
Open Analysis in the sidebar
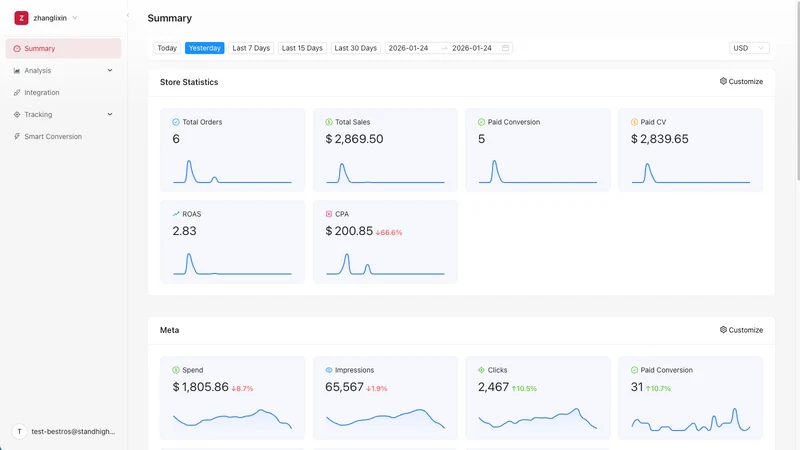64,70
